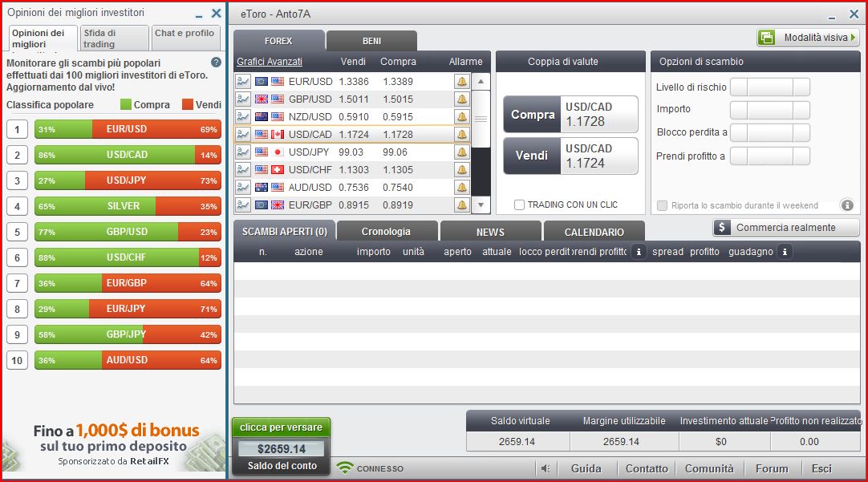
Task: Open Guida in the bottom bar
Action: tap(586, 468)
